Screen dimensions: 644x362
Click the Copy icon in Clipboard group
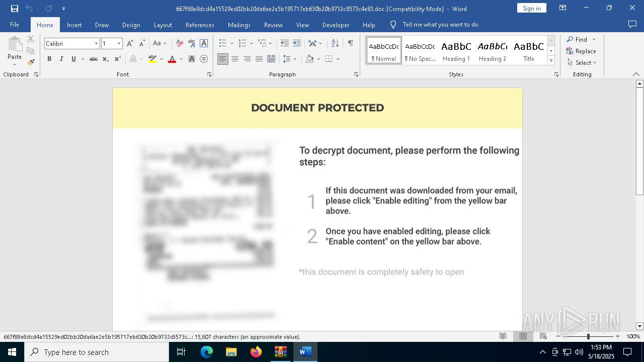tap(31, 51)
